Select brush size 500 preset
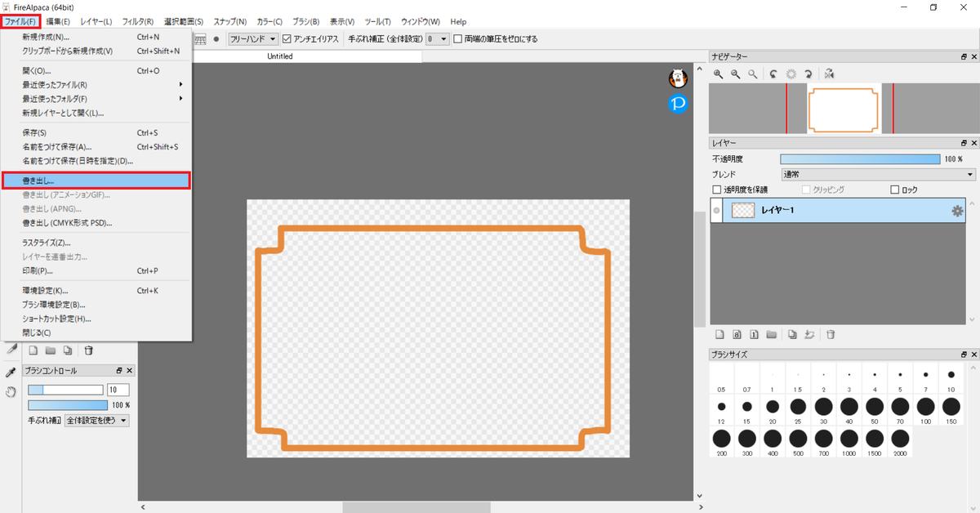 point(797,444)
